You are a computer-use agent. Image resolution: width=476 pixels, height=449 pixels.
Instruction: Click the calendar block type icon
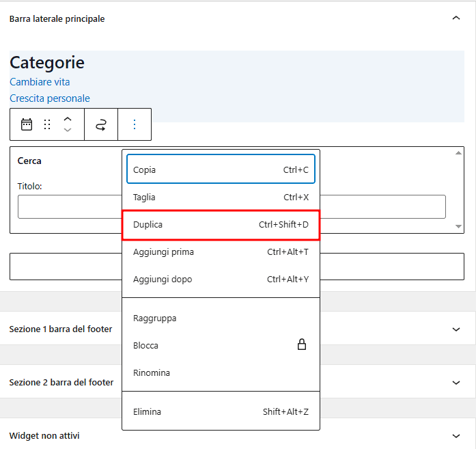(27, 124)
